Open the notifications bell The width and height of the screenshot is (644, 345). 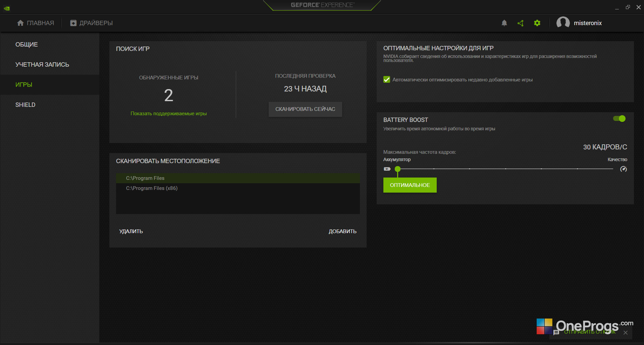[504, 23]
